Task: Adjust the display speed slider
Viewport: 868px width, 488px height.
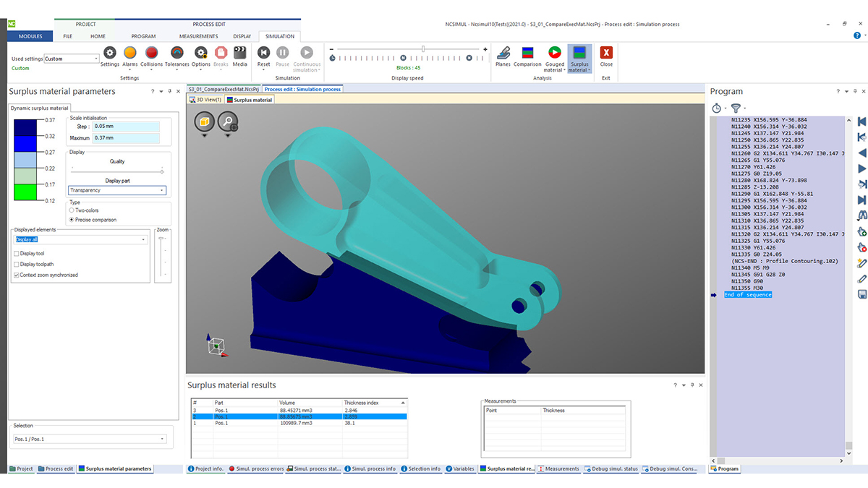Action: coord(423,49)
